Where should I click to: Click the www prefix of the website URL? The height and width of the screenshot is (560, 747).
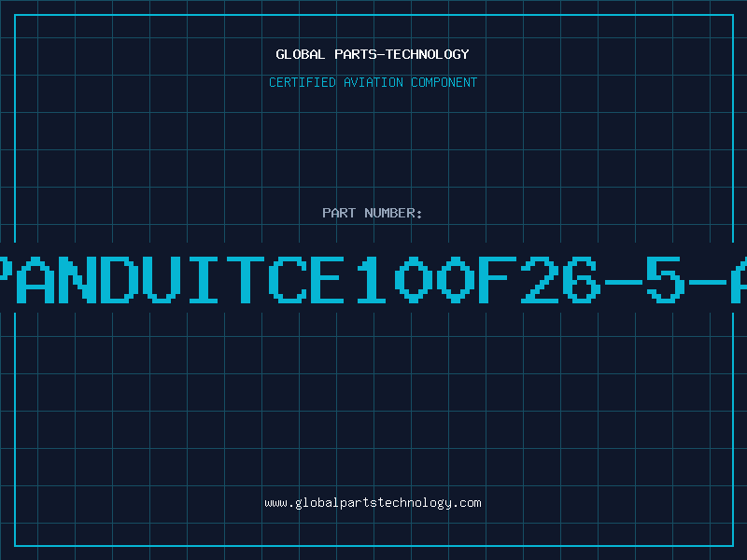[x=276, y=503]
